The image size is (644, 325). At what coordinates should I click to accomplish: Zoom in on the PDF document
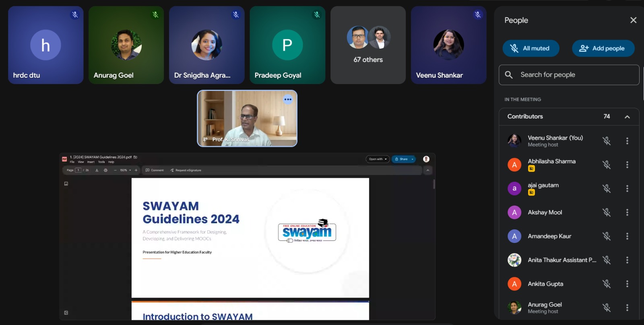tap(136, 170)
